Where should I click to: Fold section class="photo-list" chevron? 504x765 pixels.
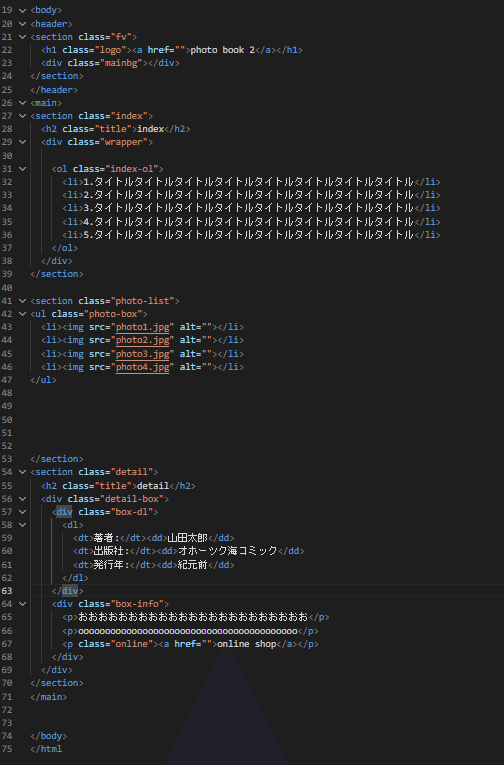click(22, 301)
